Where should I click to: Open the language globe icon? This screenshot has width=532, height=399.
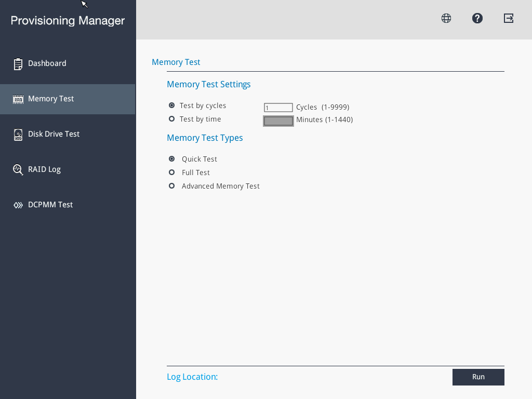pyautogui.click(x=446, y=18)
